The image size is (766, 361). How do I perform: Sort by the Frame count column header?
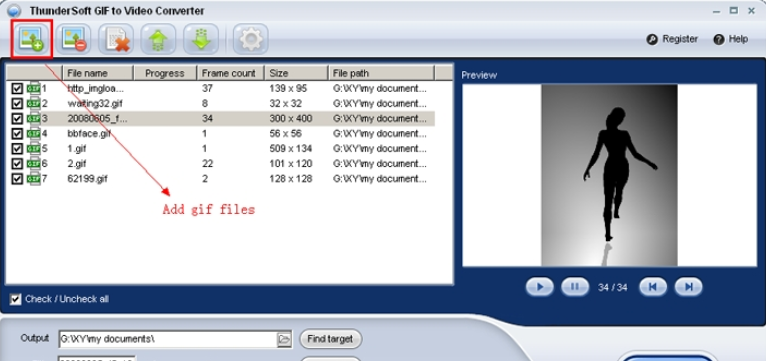coord(231,73)
